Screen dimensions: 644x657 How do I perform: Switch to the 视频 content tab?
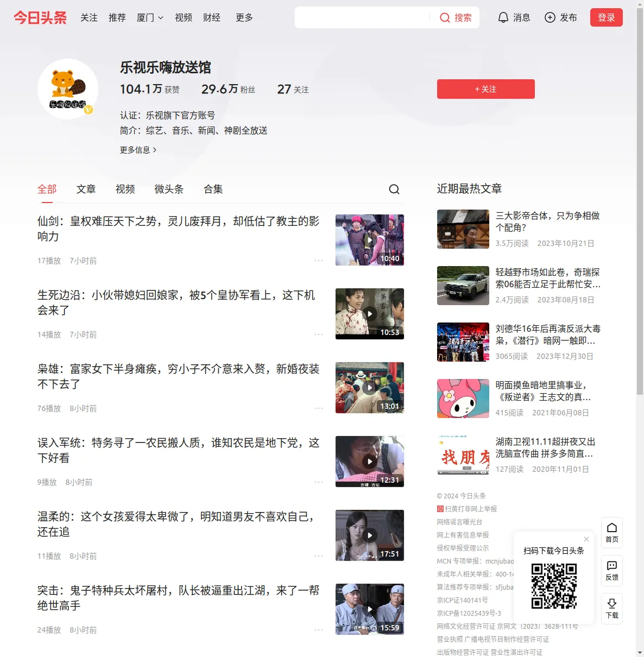(x=125, y=189)
